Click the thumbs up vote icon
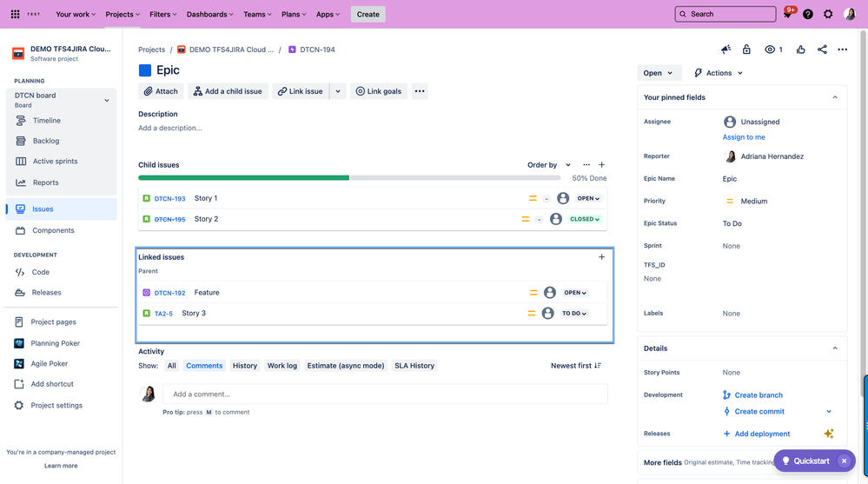Viewport: 868px width, 484px height. [x=800, y=50]
